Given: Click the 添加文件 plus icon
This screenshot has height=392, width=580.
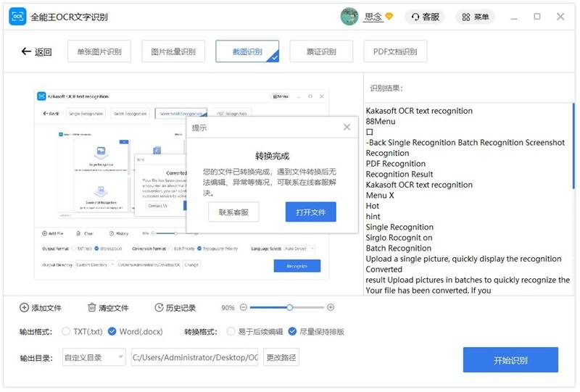Looking at the screenshot, I should point(24,308).
